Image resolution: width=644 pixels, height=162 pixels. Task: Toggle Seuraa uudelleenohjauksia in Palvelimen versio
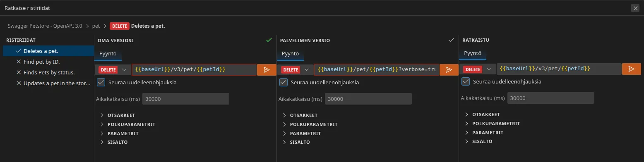click(284, 82)
